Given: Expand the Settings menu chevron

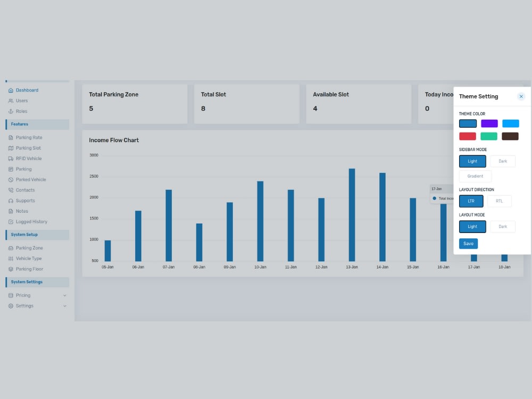Looking at the screenshot, I should click(65, 306).
